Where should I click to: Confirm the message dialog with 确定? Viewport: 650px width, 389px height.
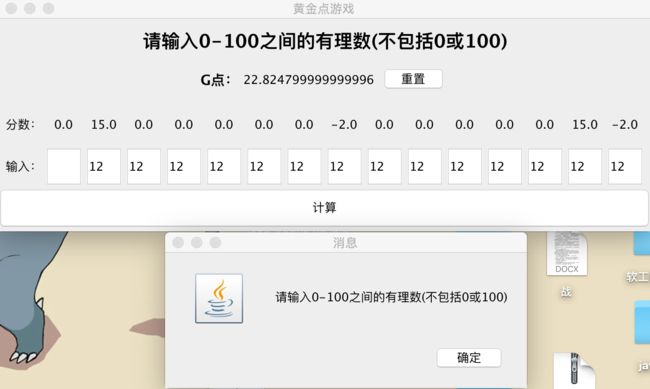[469, 357]
